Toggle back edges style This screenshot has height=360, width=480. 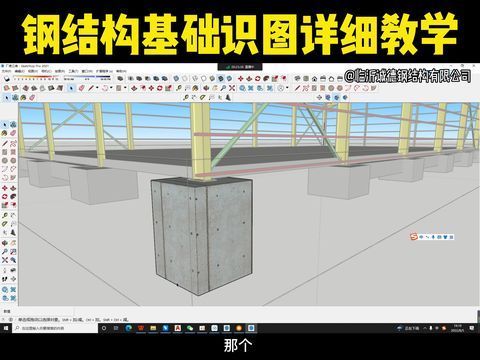(185, 79)
